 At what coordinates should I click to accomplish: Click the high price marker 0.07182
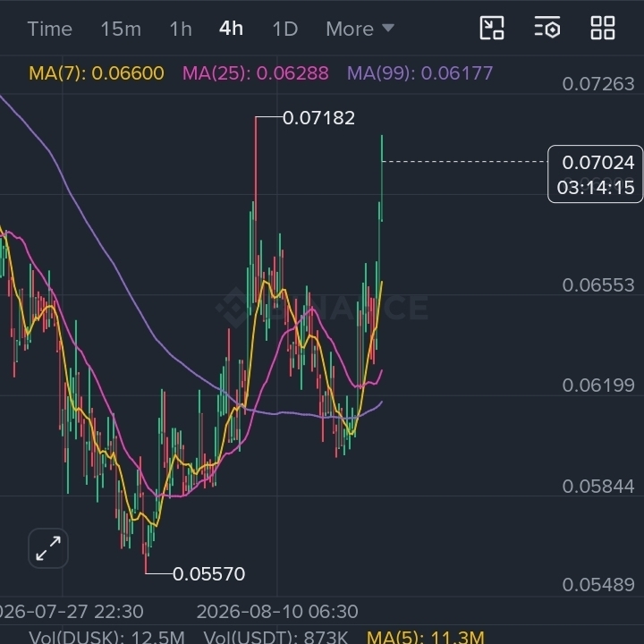tap(318, 118)
